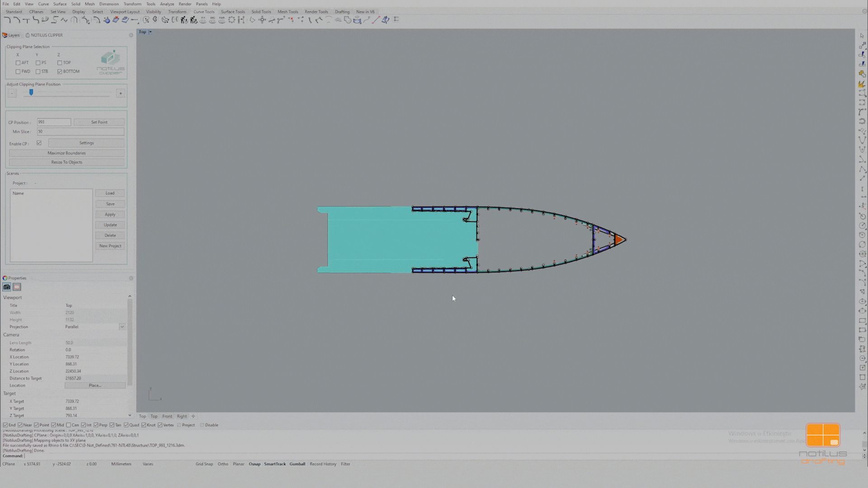
Task: Toggle Gumball in the status bar
Action: click(297, 464)
